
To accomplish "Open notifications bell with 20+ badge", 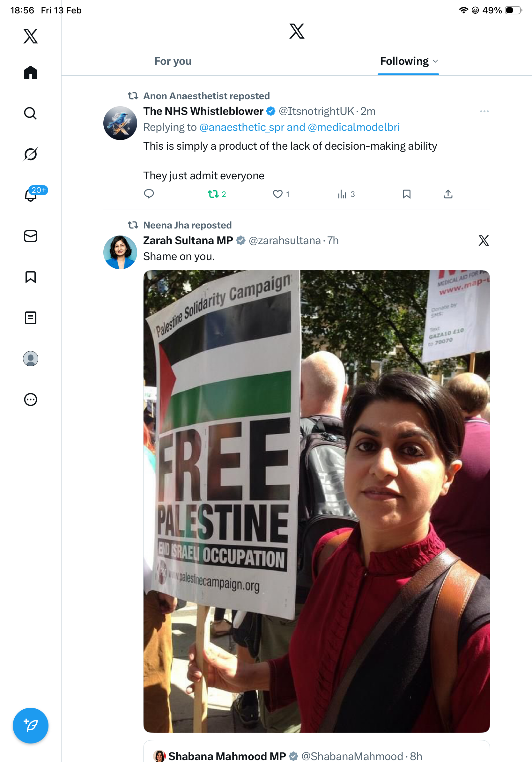I will coord(31,194).
